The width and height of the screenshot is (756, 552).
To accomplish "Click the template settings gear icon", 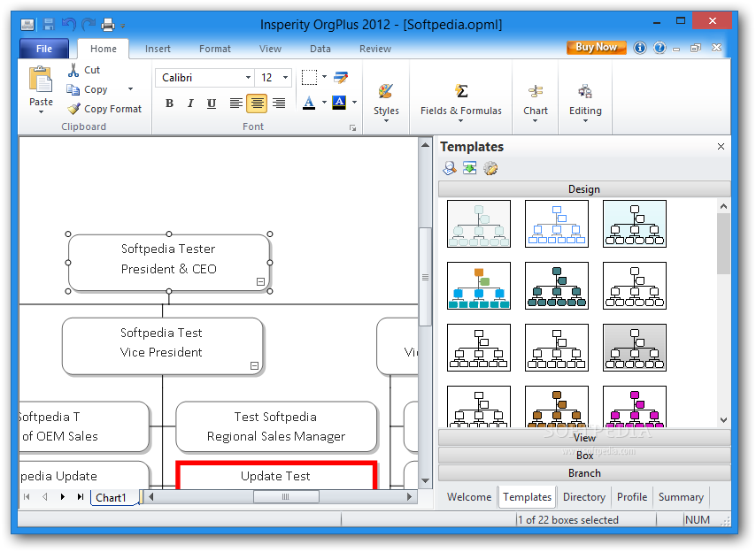I will [x=490, y=168].
